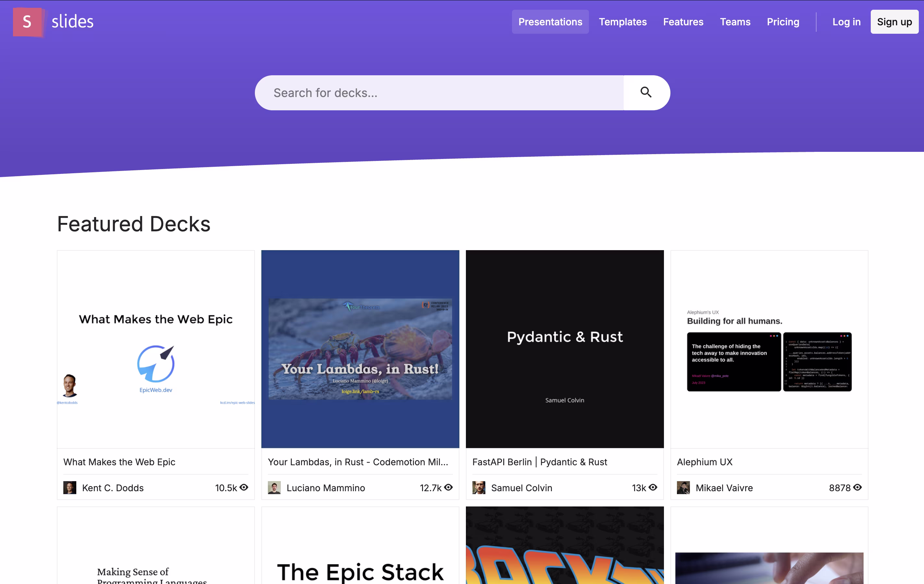Click the eye icon beside 8878 views
924x584 pixels.
click(858, 487)
